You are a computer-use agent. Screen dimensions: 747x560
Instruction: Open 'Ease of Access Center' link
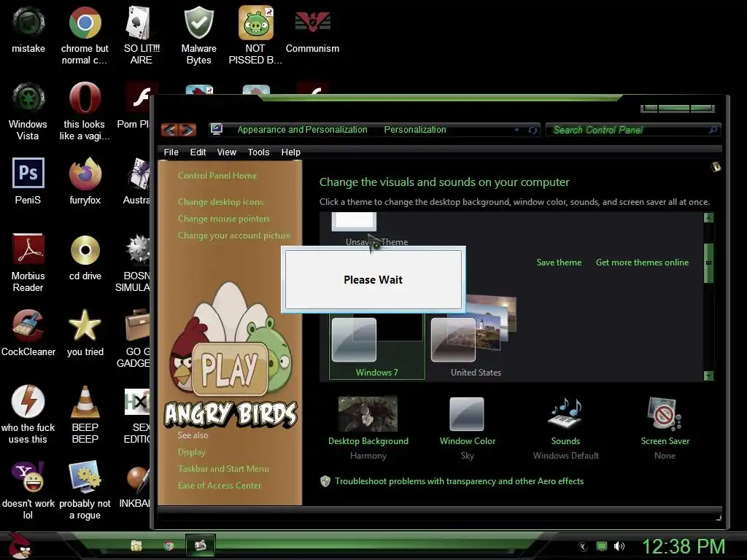[x=220, y=485]
